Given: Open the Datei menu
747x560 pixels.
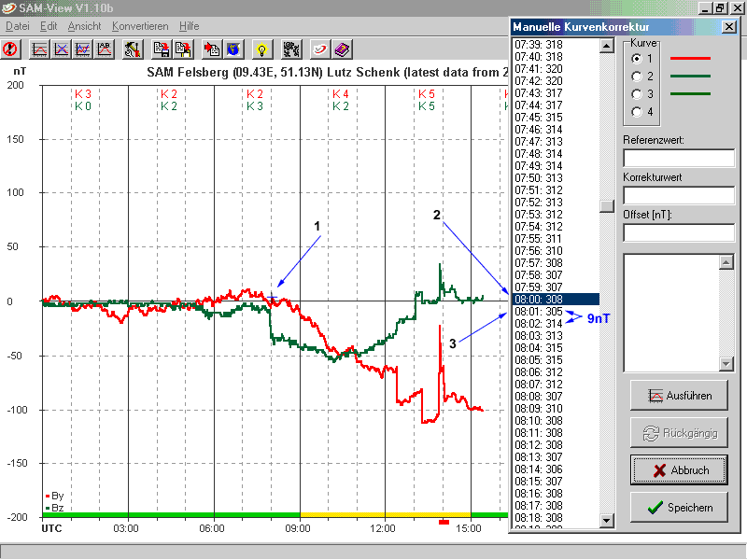Looking at the screenshot, I should 18,26.
